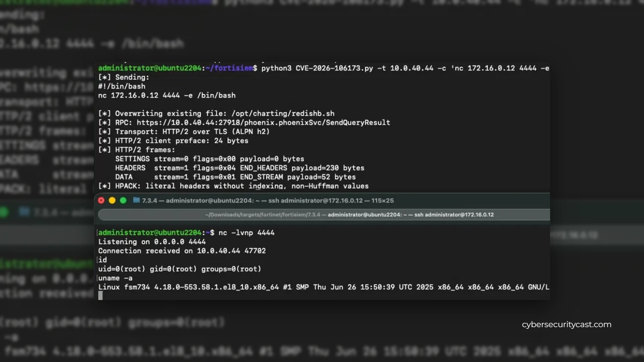Viewport: 644px width, 362px height.
Task: Maximize the terminal with green button
Action: coord(123,200)
